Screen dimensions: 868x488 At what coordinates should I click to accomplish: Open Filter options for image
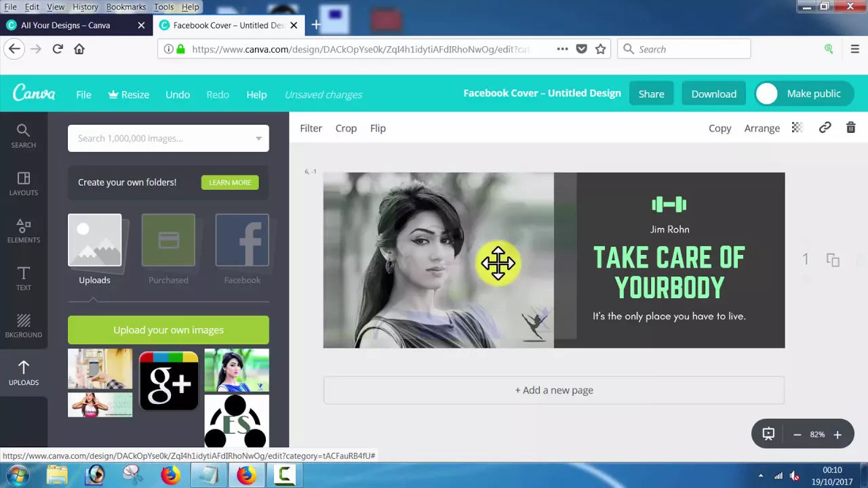pos(311,128)
